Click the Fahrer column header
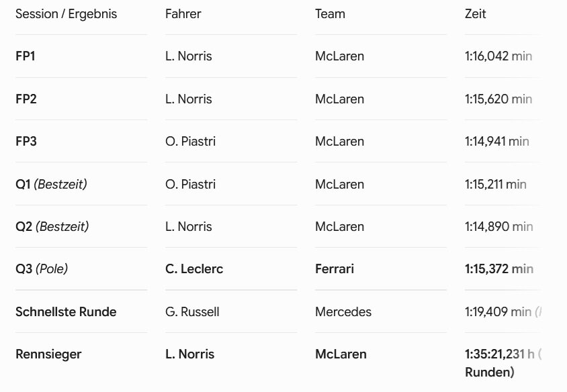This screenshot has height=392, width=567. click(x=183, y=14)
